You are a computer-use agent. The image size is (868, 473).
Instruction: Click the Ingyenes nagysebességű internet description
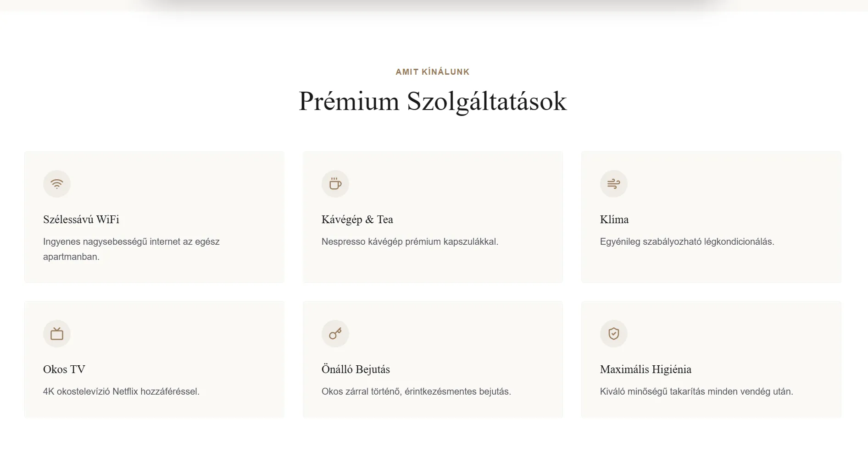131,249
